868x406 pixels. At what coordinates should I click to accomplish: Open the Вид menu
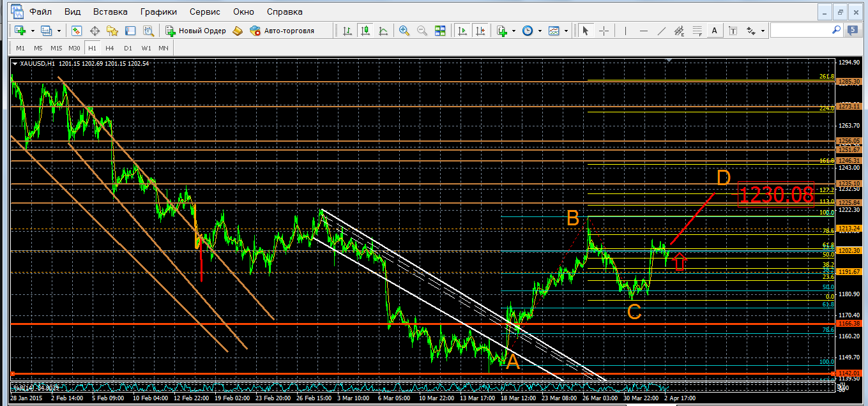point(73,11)
